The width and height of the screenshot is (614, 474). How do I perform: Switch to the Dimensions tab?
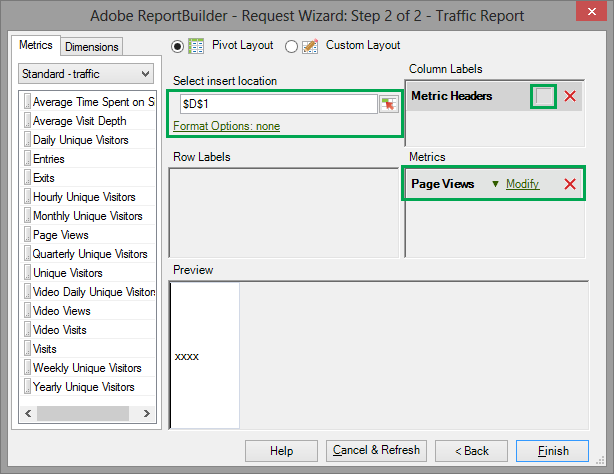click(x=92, y=47)
